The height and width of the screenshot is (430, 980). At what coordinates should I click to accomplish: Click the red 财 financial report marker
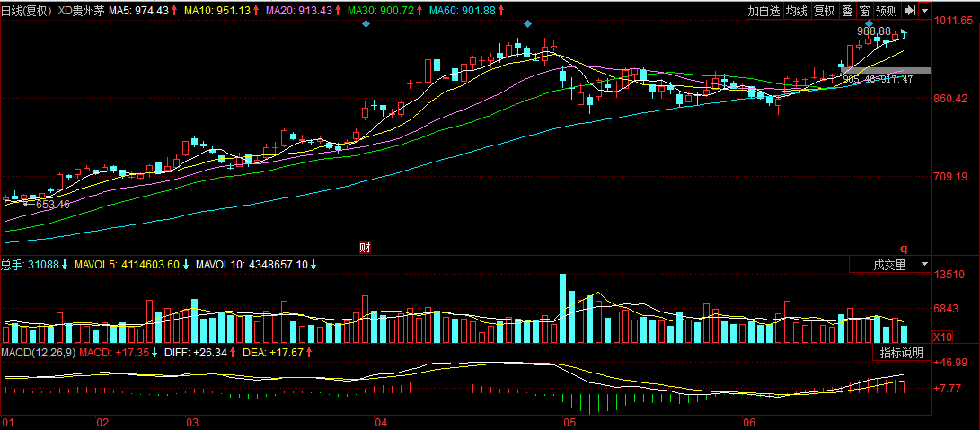point(366,248)
